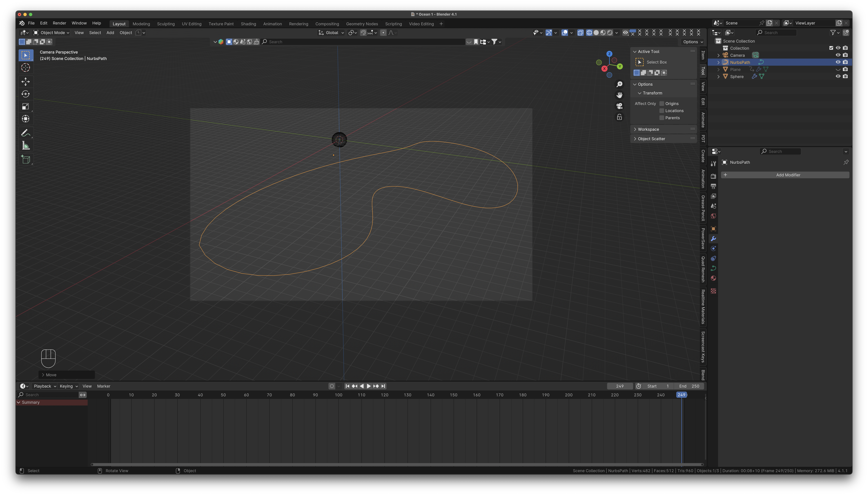Open the Playback dropdown in timeline
868x495 pixels.
pos(45,386)
